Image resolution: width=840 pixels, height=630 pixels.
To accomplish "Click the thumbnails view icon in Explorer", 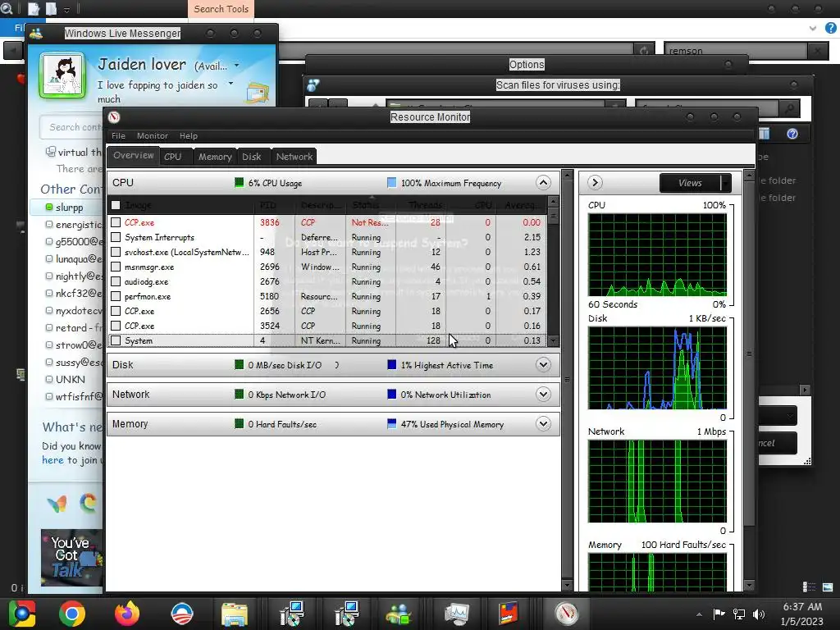I will point(828,587).
